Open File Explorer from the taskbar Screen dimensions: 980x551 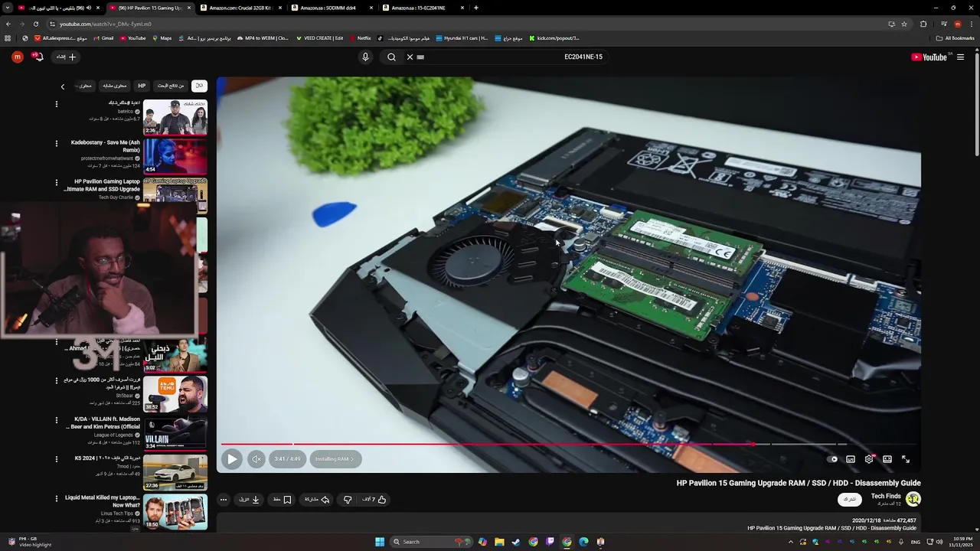click(x=499, y=542)
